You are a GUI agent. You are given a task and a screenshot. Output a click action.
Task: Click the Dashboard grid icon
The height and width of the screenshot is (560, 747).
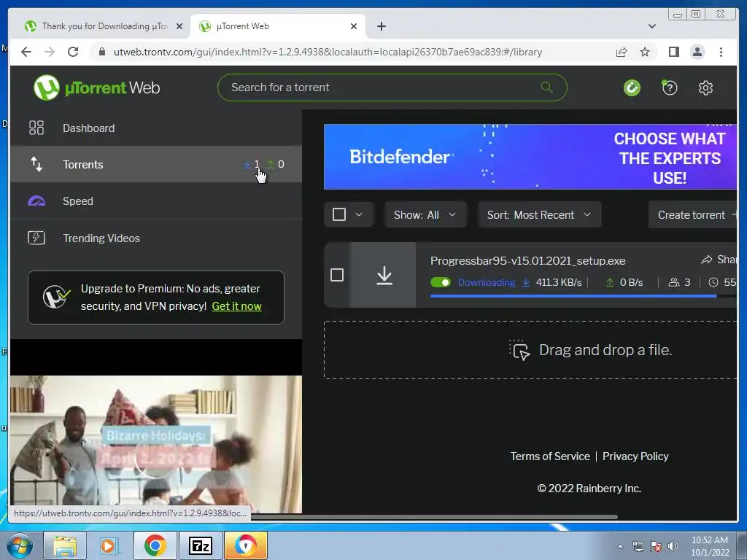click(36, 128)
